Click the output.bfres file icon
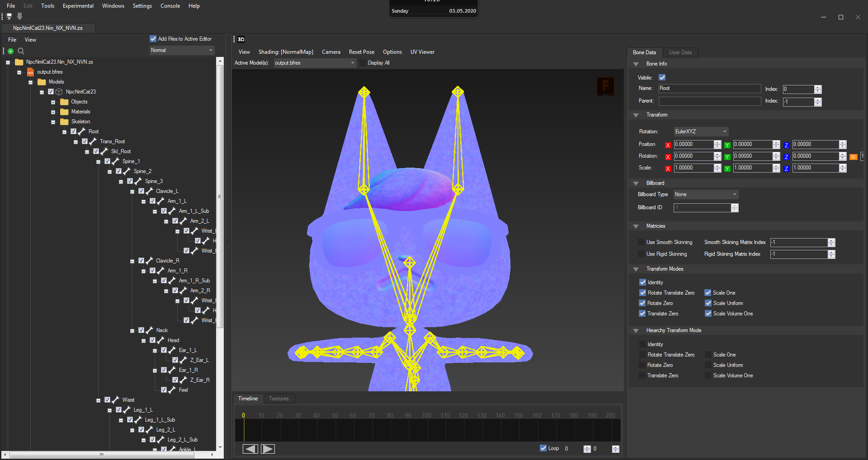The width and height of the screenshot is (868, 460). click(x=30, y=72)
